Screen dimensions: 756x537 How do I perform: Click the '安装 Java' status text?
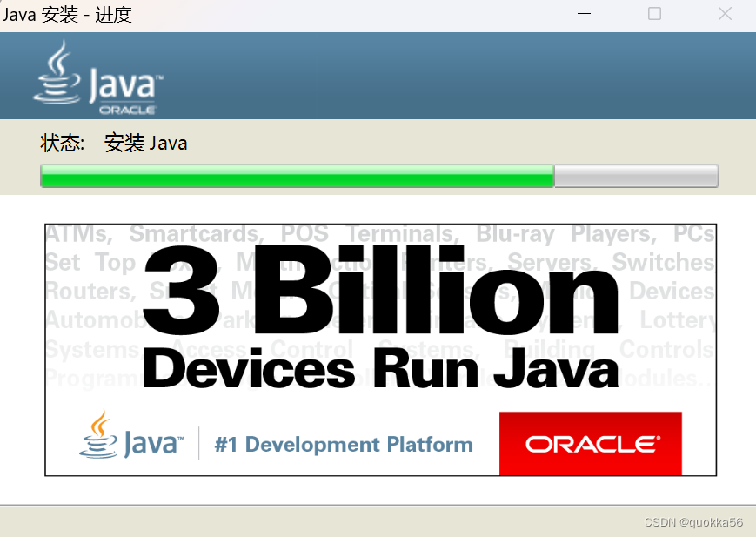coord(145,144)
